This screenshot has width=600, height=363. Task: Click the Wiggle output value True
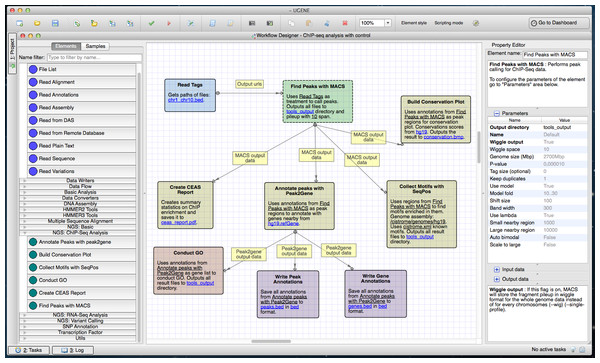(x=549, y=142)
